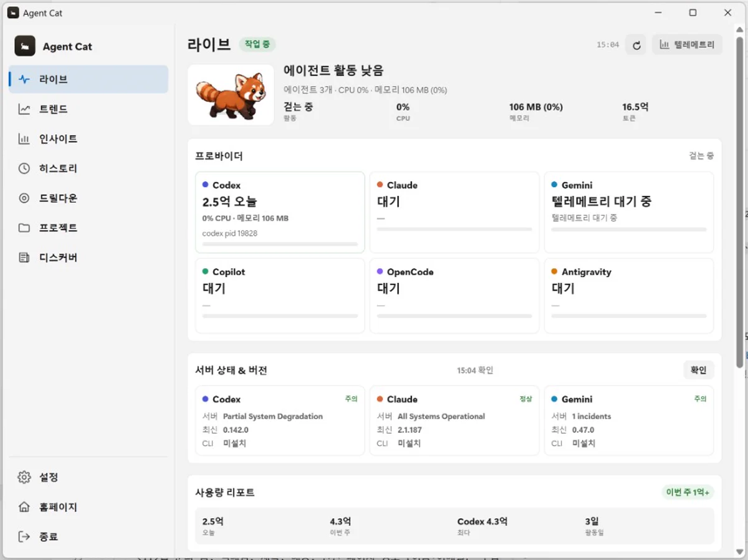The height and width of the screenshot is (560, 748).
Task: Click the red panda mascot thumbnail
Action: coord(231,95)
